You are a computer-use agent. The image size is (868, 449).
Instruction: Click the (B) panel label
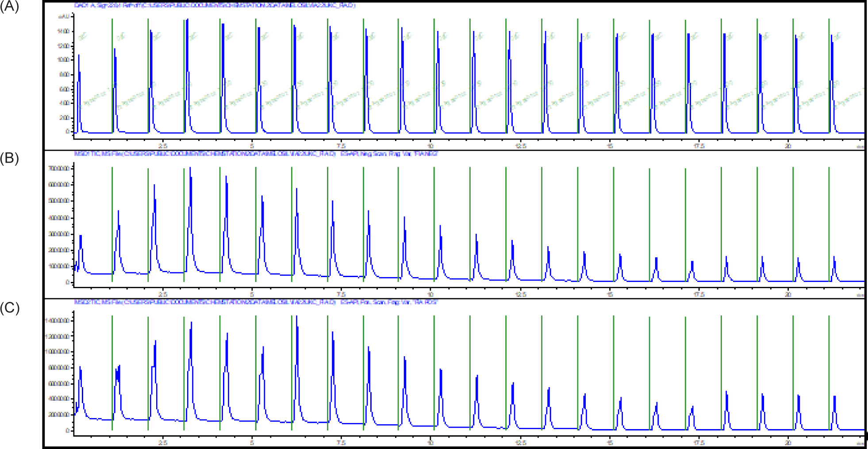pos(10,158)
